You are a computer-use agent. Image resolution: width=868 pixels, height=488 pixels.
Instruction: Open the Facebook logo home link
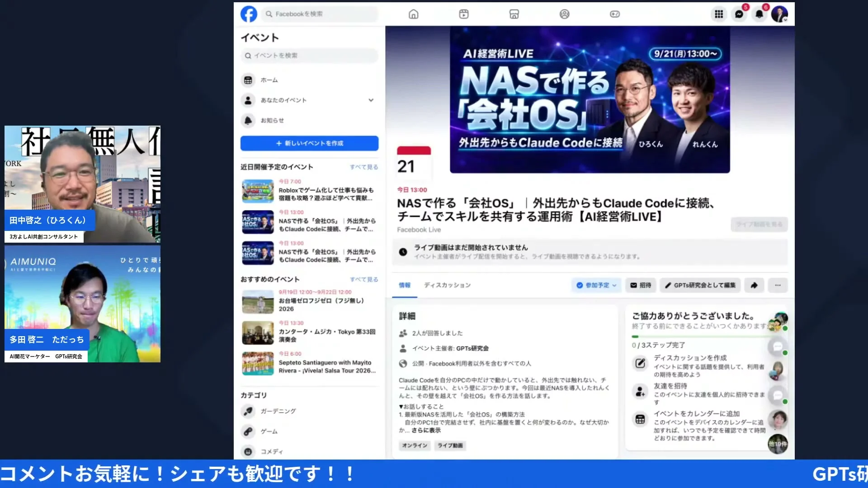(x=249, y=14)
